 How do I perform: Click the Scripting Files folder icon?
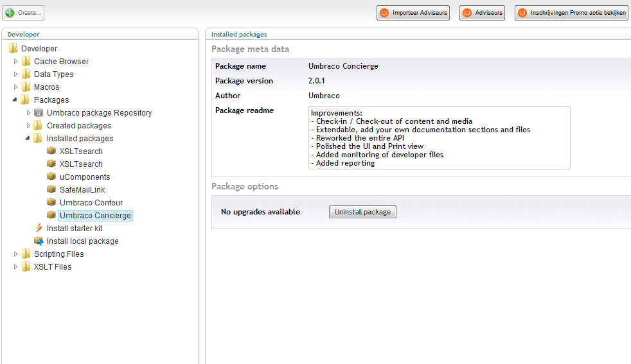(26, 254)
